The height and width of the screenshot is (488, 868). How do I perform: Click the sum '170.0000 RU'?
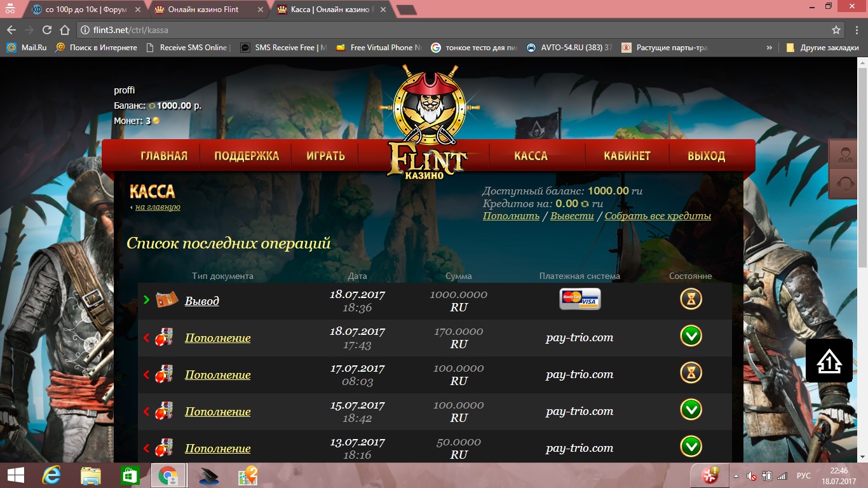click(x=459, y=337)
